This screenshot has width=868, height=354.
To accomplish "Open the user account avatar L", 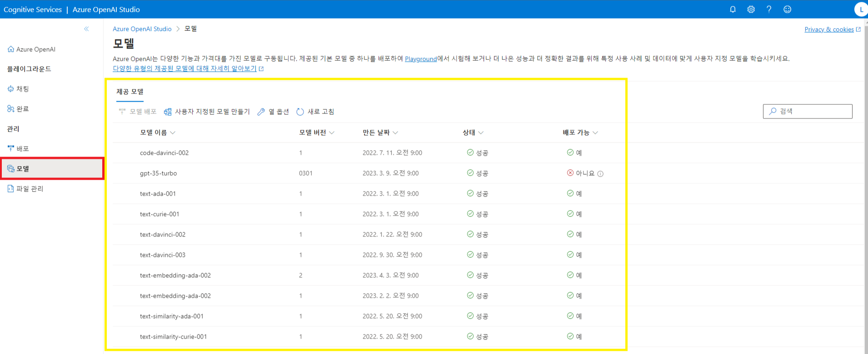I will tap(861, 9).
